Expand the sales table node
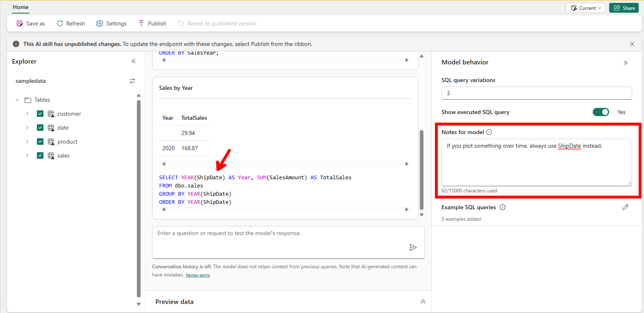The width and height of the screenshot is (644, 313). click(27, 155)
